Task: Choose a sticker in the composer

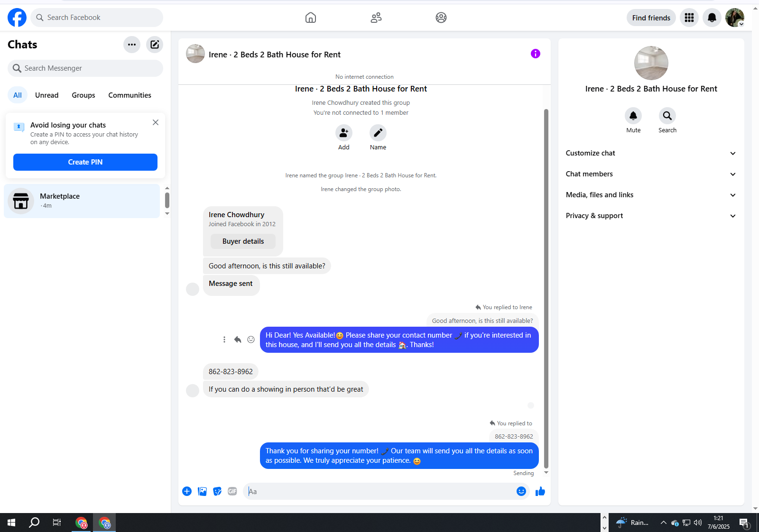Action: click(x=217, y=491)
